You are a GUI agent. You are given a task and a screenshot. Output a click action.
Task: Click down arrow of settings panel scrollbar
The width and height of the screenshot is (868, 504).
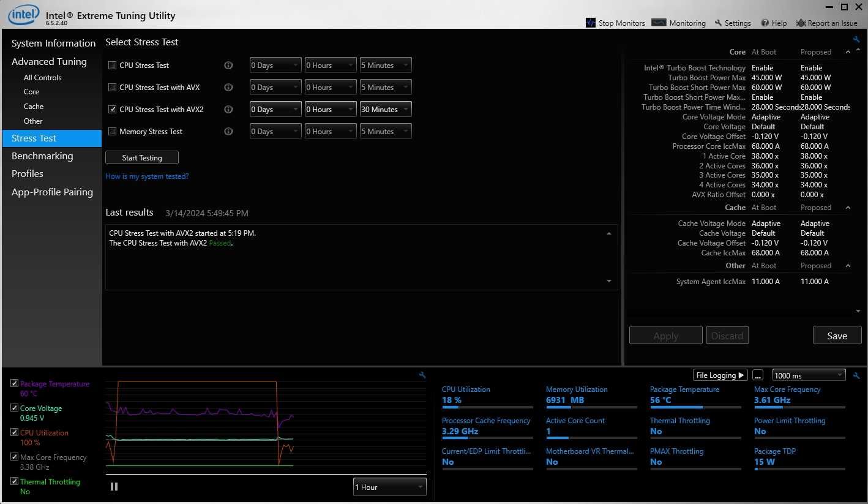pyautogui.click(x=858, y=311)
